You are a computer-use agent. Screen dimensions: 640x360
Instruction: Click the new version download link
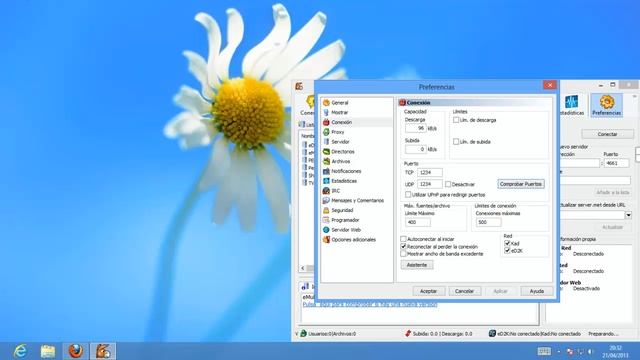click(x=370, y=304)
